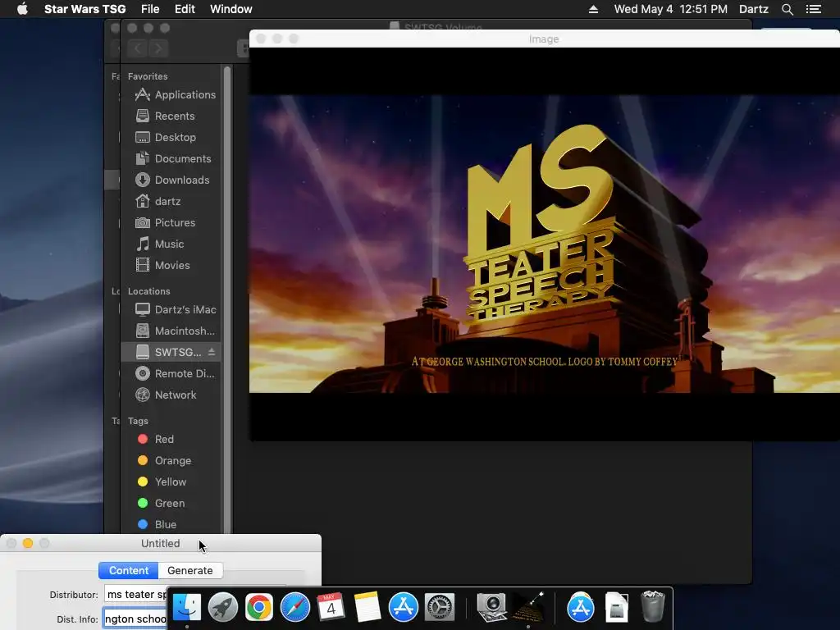840x630 pixels.
Task: Switch to the Content tab
Action: coord(129,571)
